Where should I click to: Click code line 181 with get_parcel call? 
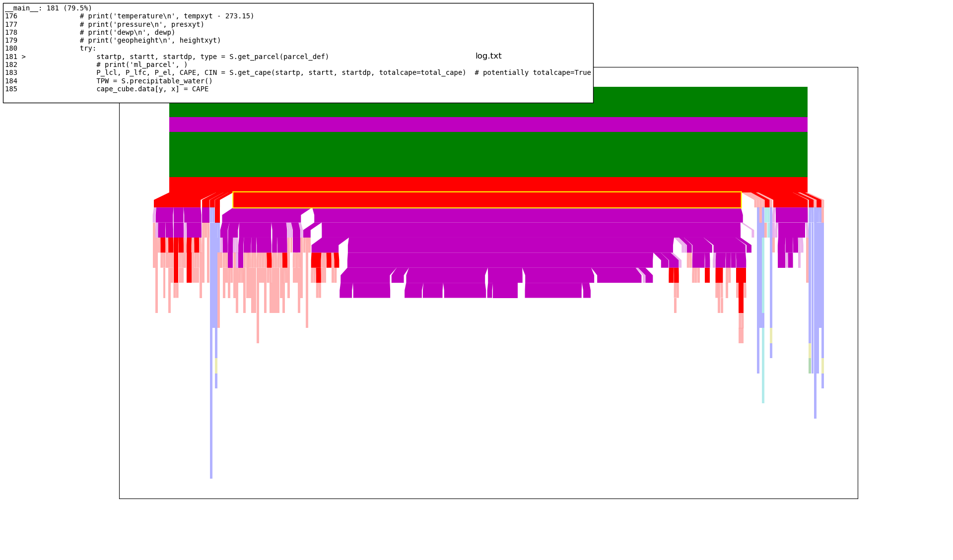212,57
